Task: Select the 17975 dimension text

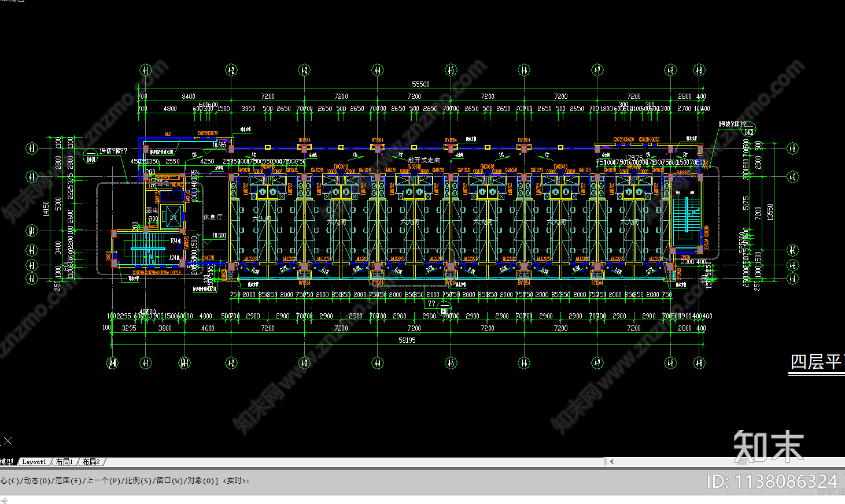Action: [x=633, y=157]
